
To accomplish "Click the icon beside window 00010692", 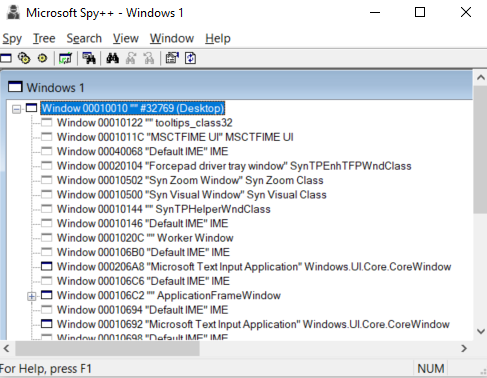I will click(46, 324).
